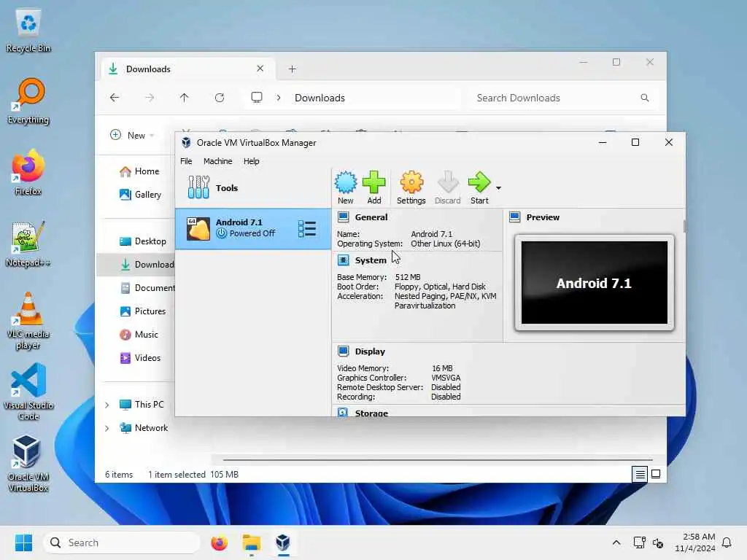The width and height of the screenshot is (747, 560).
Task: Select the Firefox desktop shortcut
Action: pos(28,173)
